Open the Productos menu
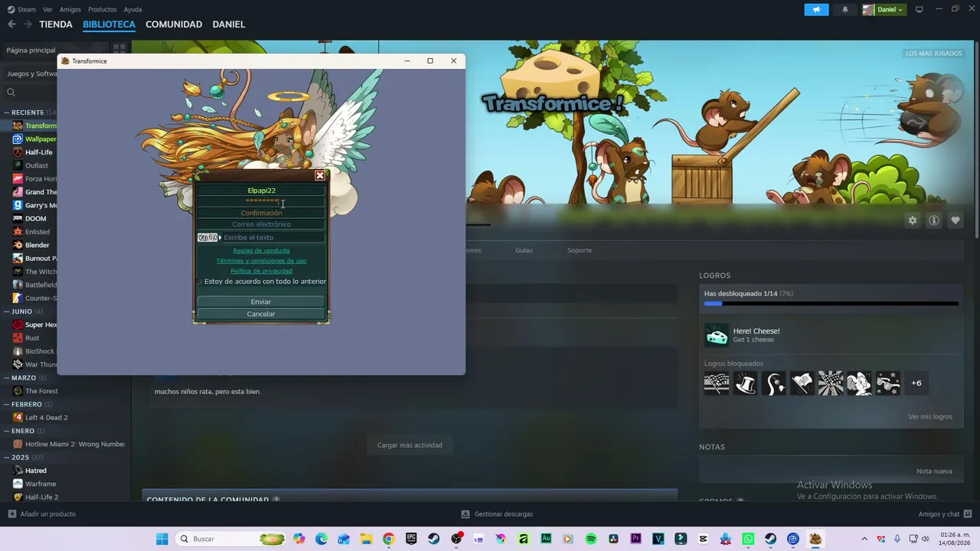The width and height of the screenshot is (980, 551). (x=103, y=9)
